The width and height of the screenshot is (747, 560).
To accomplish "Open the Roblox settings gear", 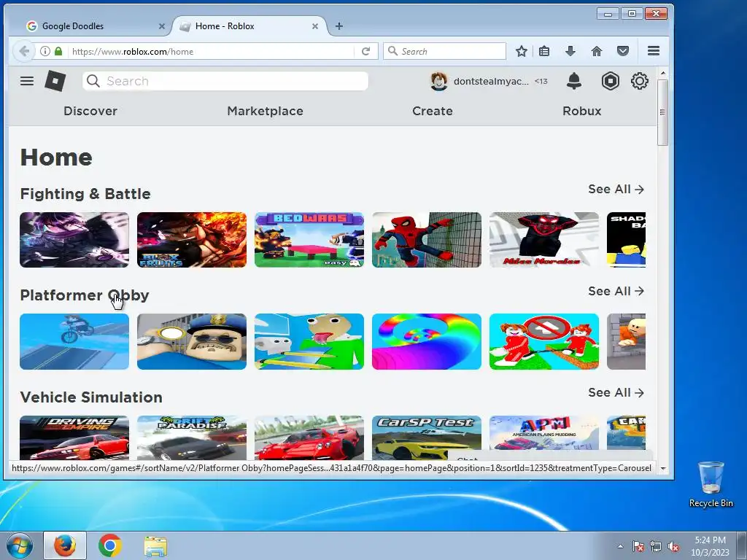I will [x=639, y=81].
